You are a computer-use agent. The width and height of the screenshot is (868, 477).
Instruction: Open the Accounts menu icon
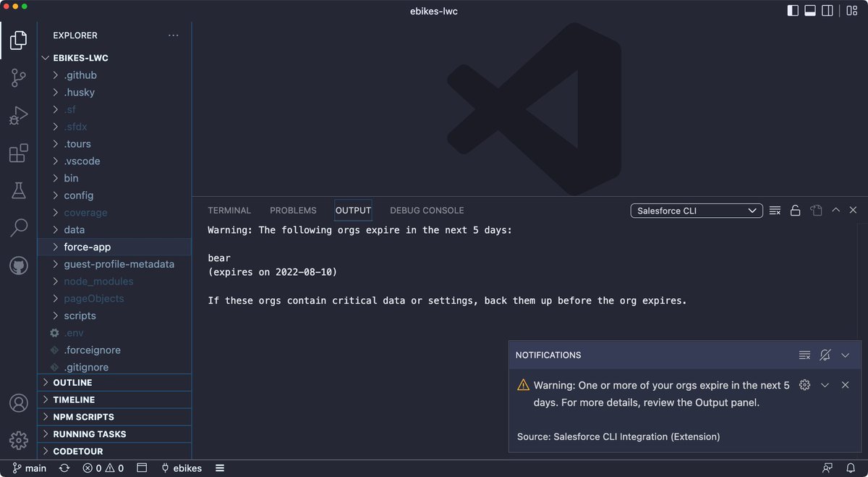pos(18,402)
